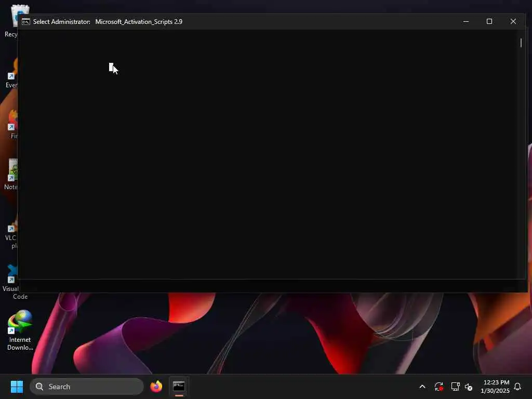Click the cmd icon in the title bar
The width and height of the screenshot is (532, 399).
click(x=26, y=22)
